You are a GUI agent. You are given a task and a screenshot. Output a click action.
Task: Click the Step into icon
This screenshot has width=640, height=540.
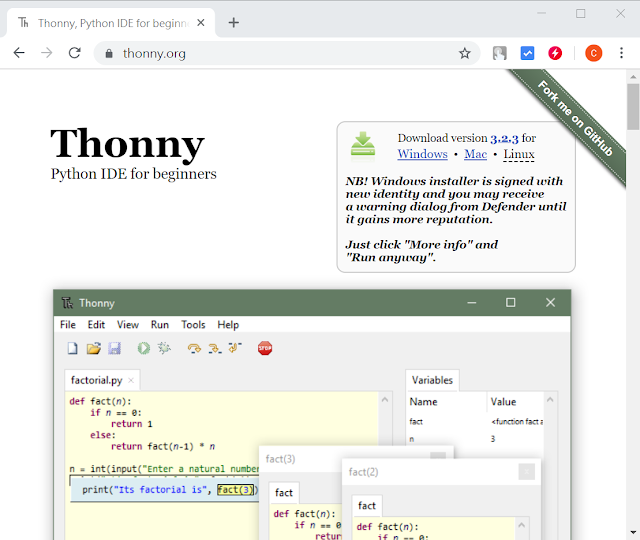click(x=215, y=348)
